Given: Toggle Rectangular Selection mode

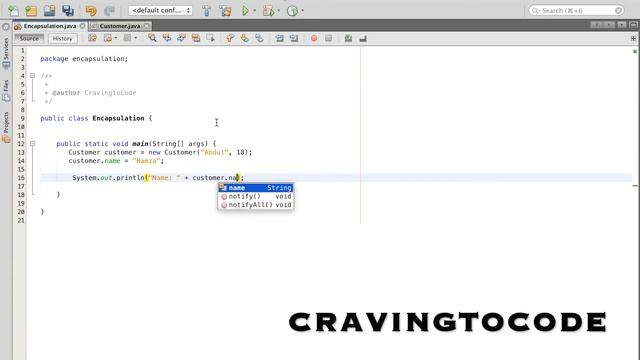Looking at the screenshot, I should pos(211,38).
